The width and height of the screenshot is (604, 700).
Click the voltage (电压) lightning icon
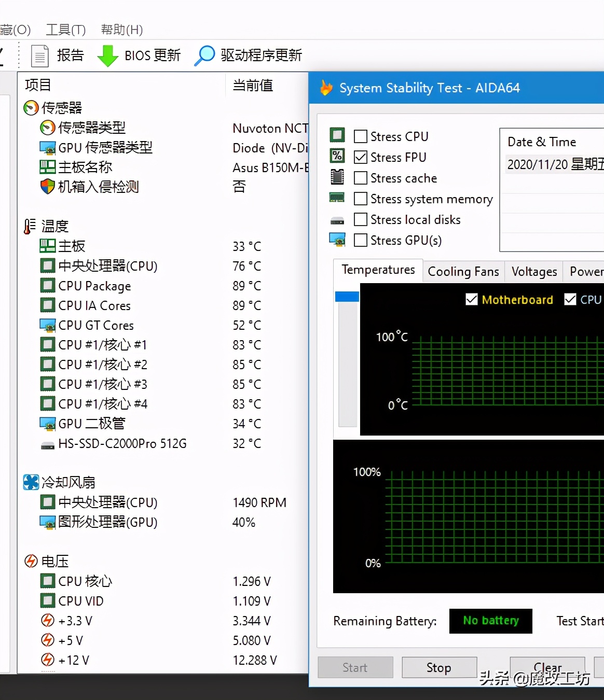[x=31, y=561]
